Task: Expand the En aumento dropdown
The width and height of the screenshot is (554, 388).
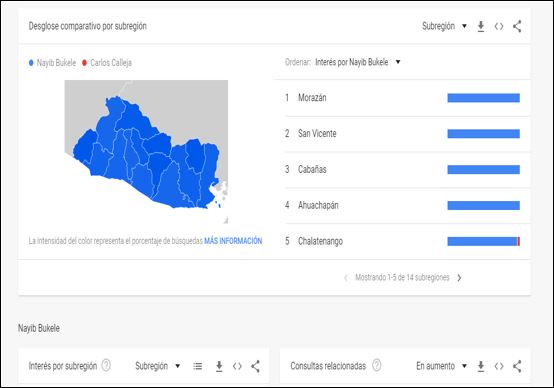Action: pyautogui.click(x=441, y=366)
